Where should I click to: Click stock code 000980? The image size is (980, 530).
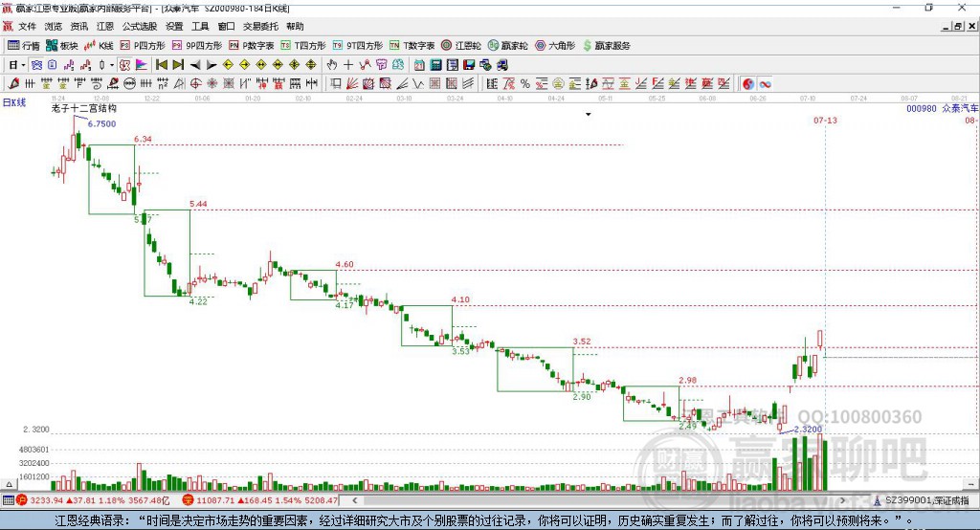pyautogui.click(x=922, y=109)
